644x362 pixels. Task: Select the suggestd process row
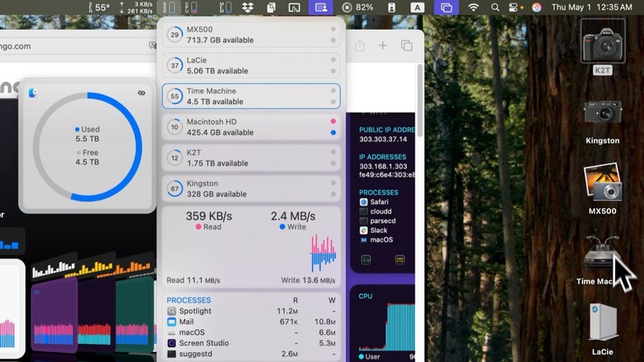[251, 354]
